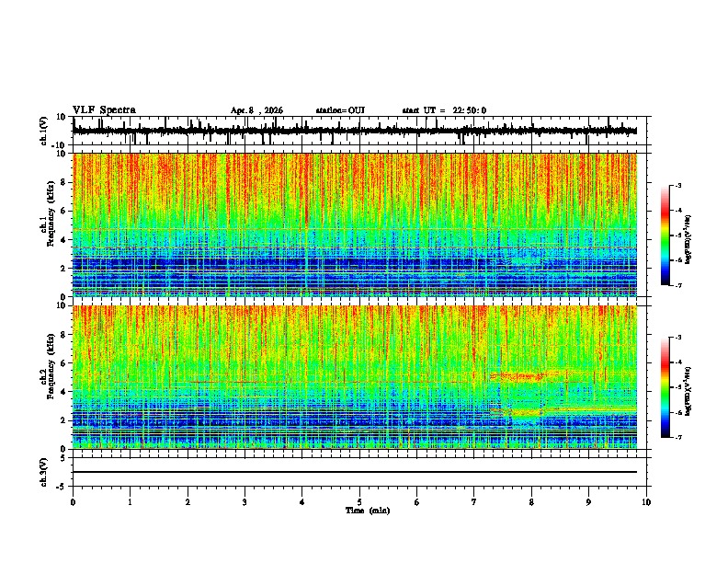The height and width of the screenshot is (563, 728).
Task: Click the 8 kHz tick label on ch.2 spectrogram
Action: 64,335
